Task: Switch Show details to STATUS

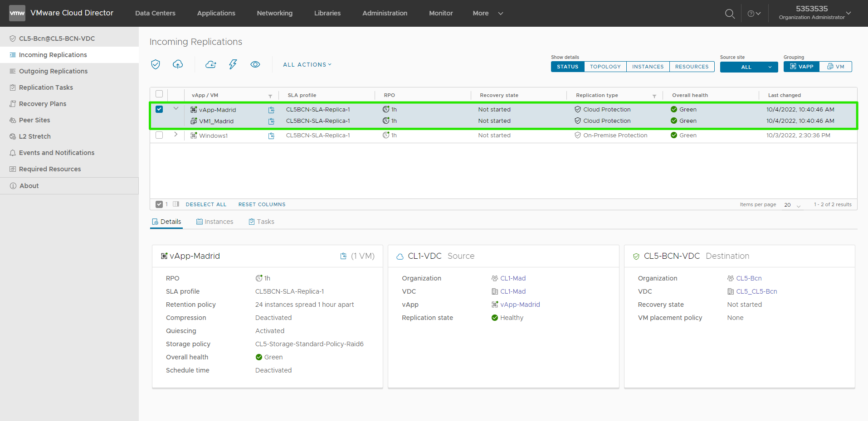Action: (568, 67)
